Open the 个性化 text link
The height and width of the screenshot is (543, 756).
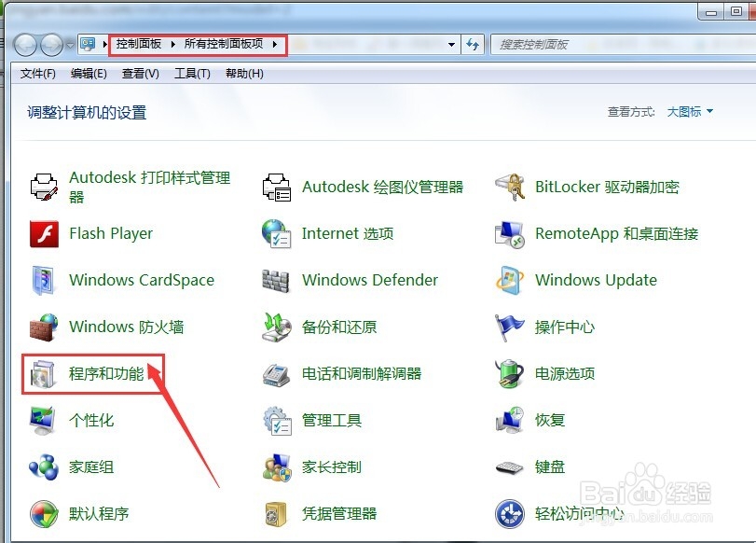91,421
